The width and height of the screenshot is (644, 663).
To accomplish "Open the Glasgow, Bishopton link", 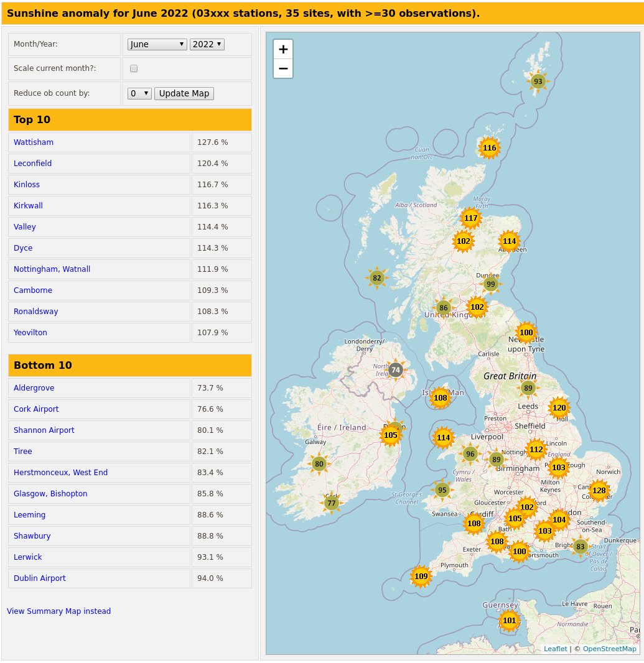I will pos(50,493).
